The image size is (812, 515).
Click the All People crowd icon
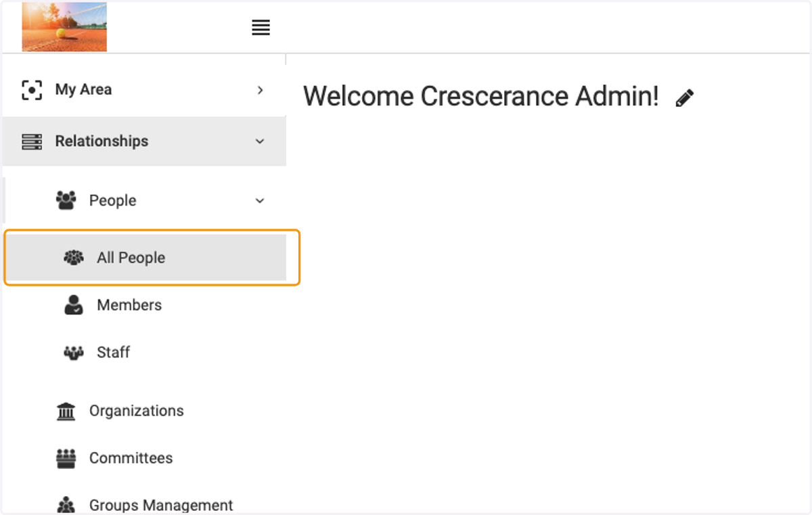73,257
